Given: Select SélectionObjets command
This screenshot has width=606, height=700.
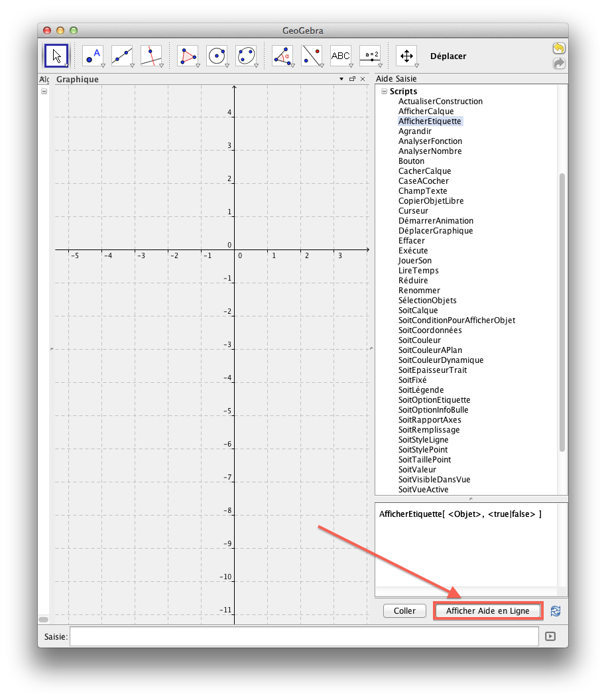Looking at the screenshot, I should [x=428, y=301].
